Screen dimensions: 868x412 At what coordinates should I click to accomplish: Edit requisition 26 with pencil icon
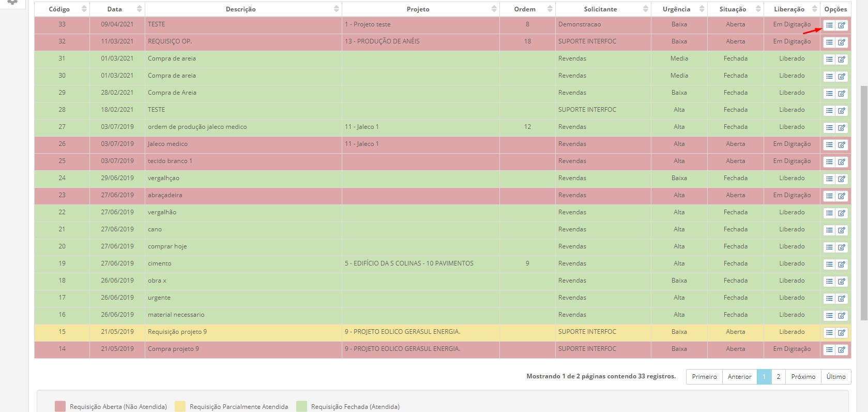[842, 145]
